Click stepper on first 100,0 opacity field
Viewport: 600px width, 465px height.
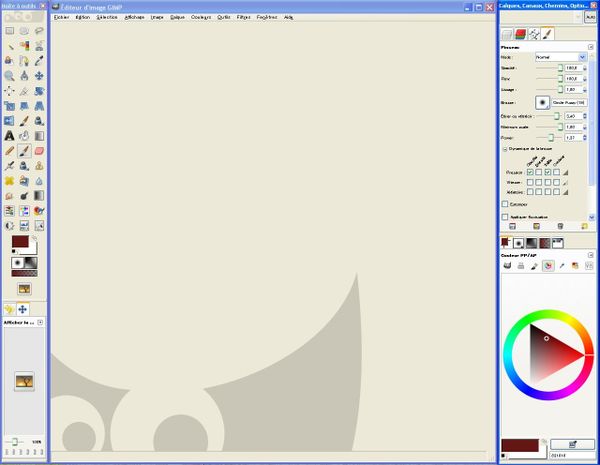click(x=584, y=68)
